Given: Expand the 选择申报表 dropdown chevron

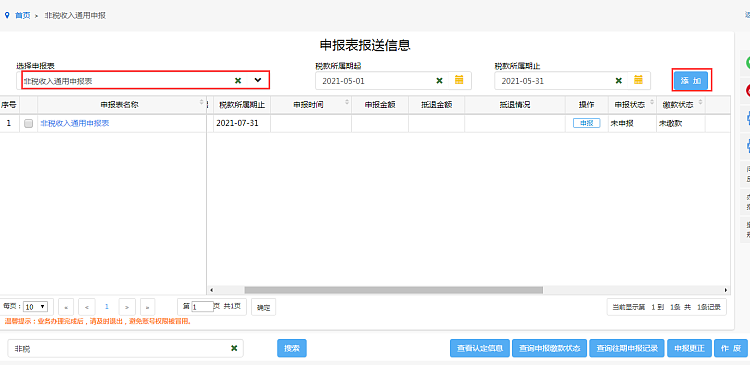Looking at the screenshot, I should (258, 80).
